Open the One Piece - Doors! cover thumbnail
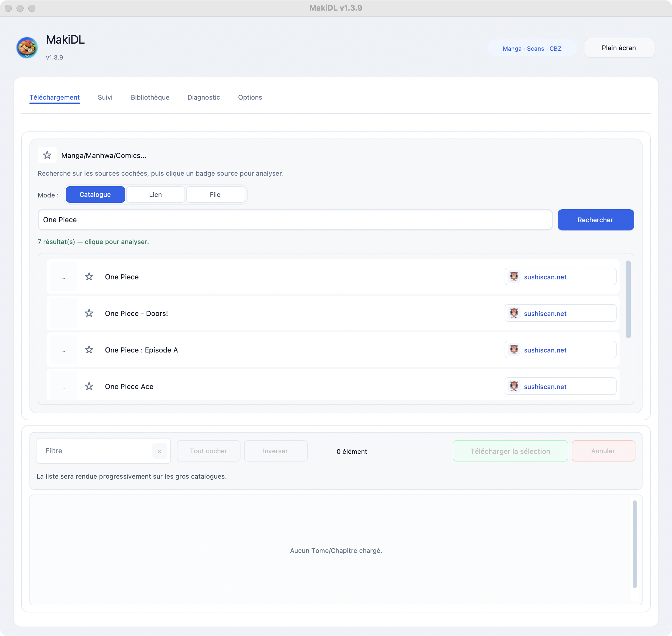 63,313
